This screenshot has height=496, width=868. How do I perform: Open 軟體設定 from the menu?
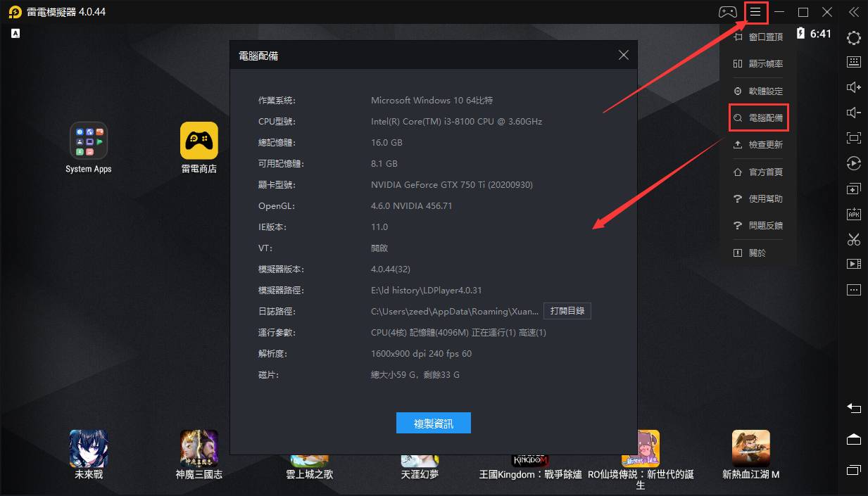click(x=758, y=91)
